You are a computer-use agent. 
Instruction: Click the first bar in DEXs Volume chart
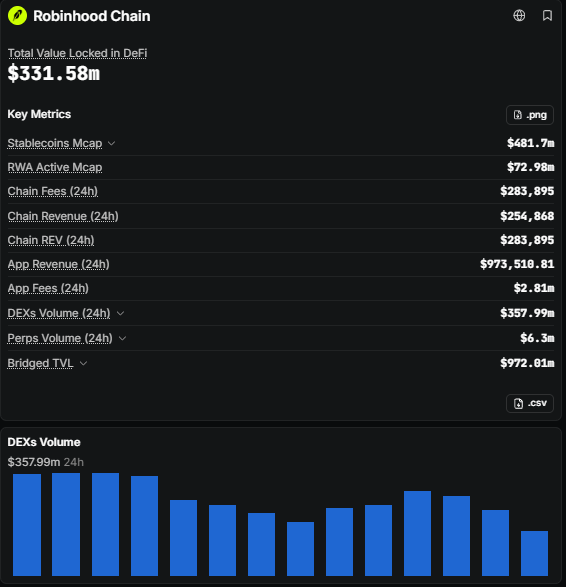[27, 525]
